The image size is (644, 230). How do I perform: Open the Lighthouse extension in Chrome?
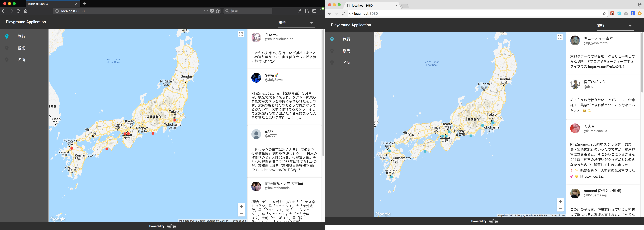click(633, 14)
